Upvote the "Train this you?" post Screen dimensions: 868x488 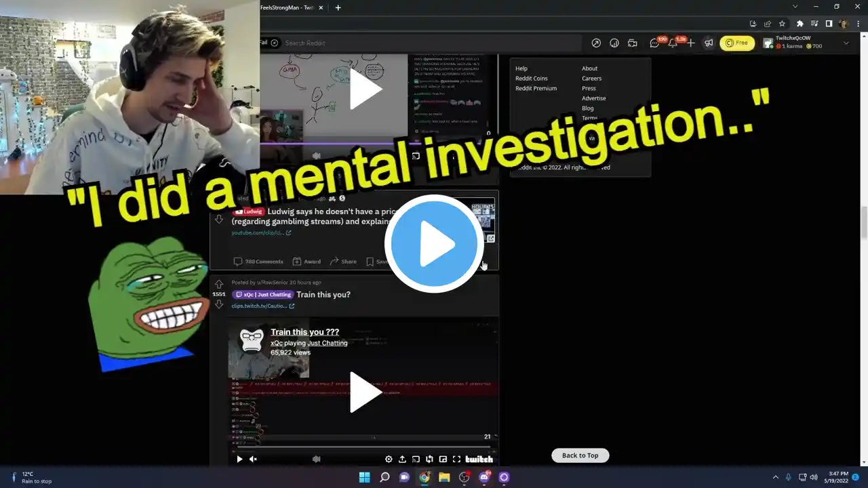point(218,284)
